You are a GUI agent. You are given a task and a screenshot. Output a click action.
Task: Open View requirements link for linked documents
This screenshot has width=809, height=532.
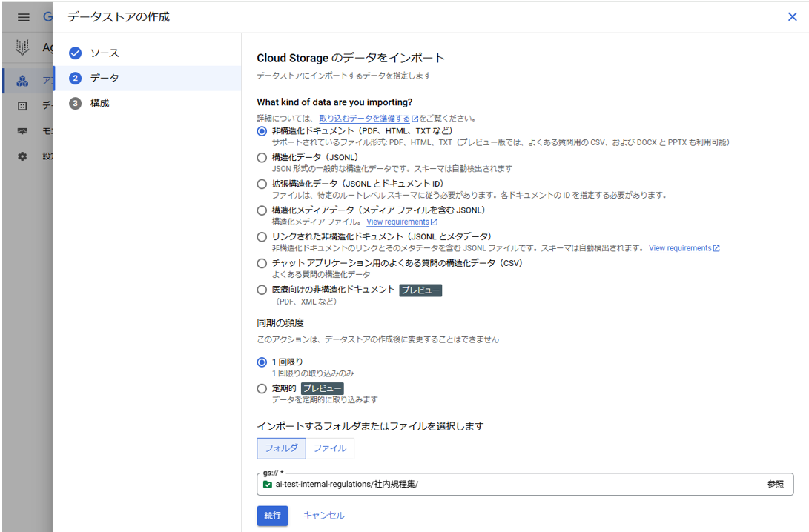point(684,248)
